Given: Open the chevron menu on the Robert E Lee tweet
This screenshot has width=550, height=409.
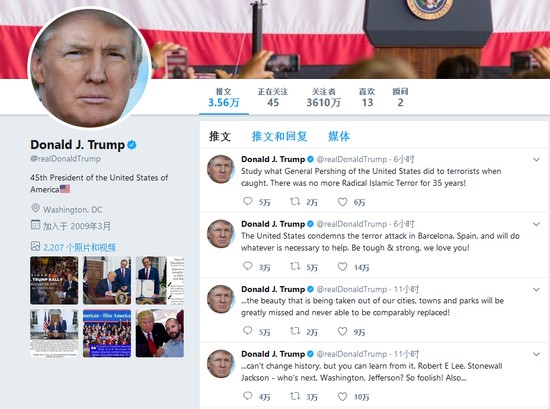Looking at the screenshot, I should [x=536, y=354].
